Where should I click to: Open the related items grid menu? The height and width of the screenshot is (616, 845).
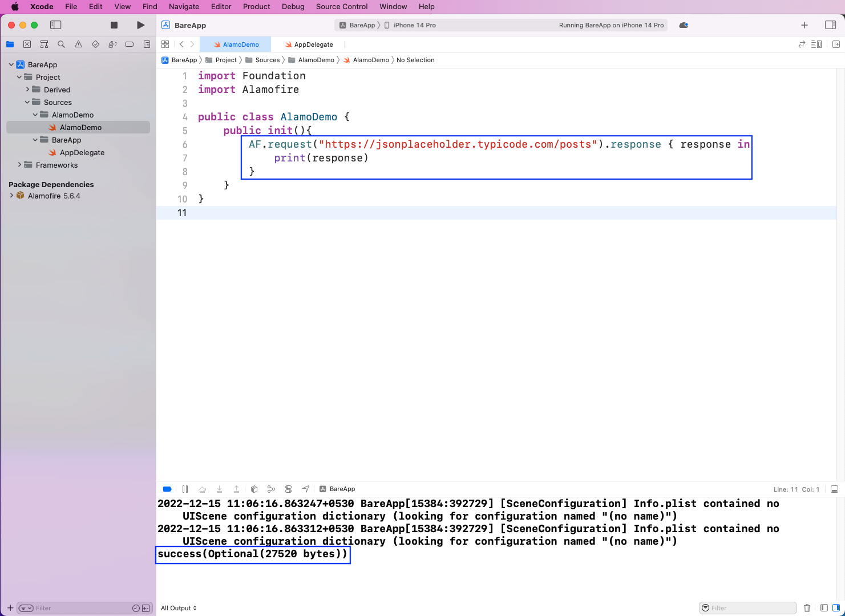tap(165, 44)
